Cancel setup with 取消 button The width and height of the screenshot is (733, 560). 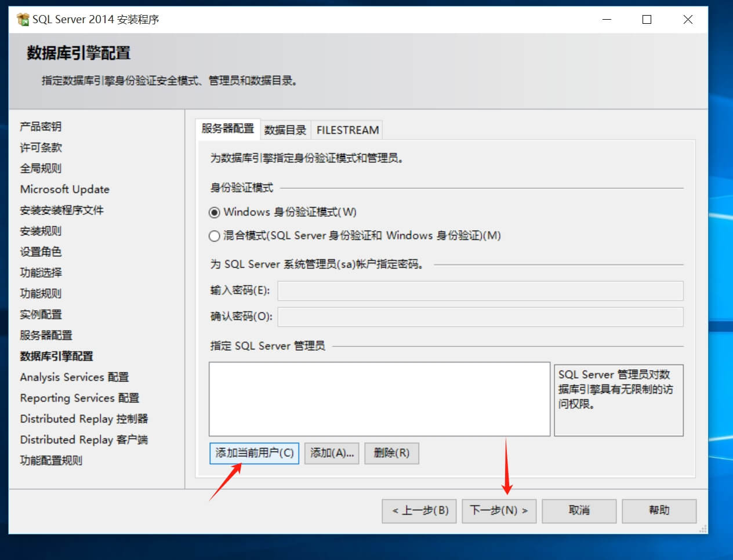pos(579,511)
